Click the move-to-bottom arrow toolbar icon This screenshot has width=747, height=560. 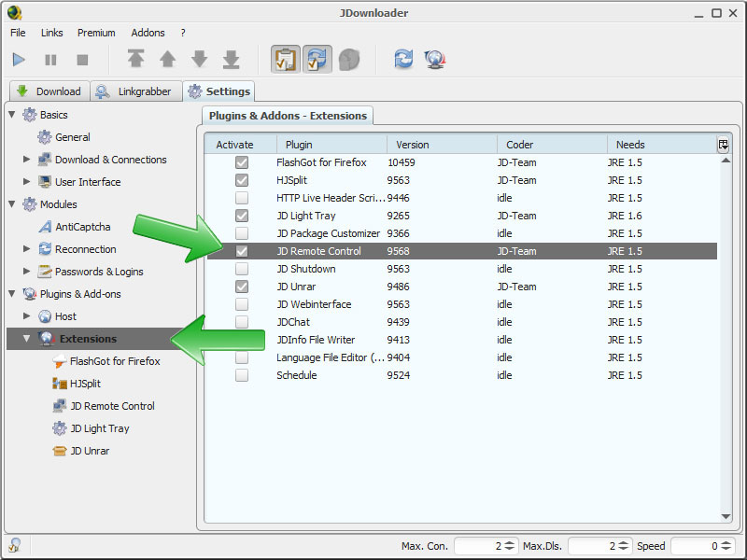232,60
